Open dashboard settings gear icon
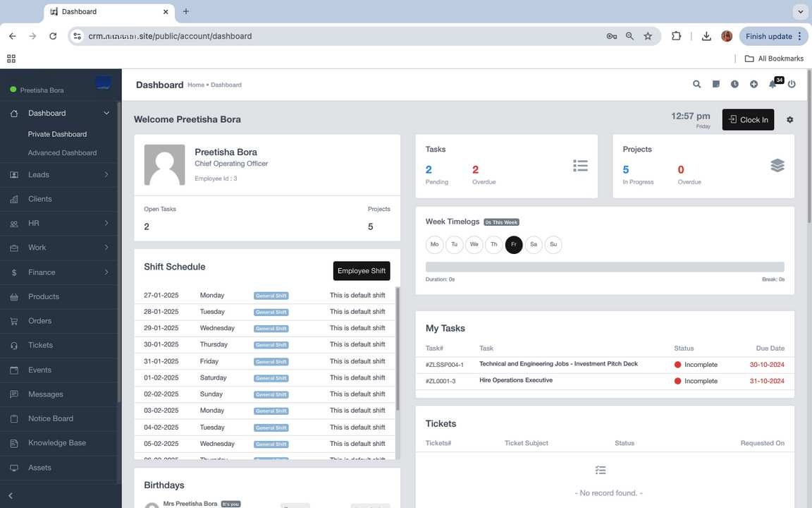The width and height of the screenshot is (812, 508). click(789, 120)
